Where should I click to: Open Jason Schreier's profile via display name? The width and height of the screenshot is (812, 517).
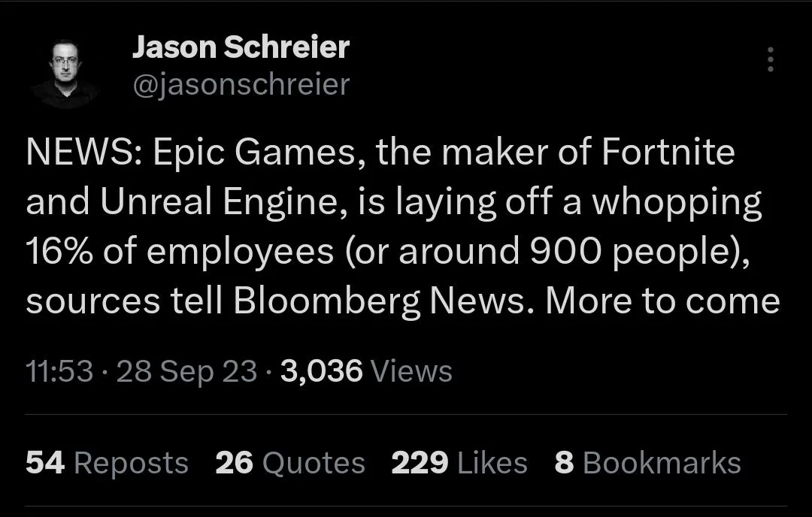tap(241, 47)
